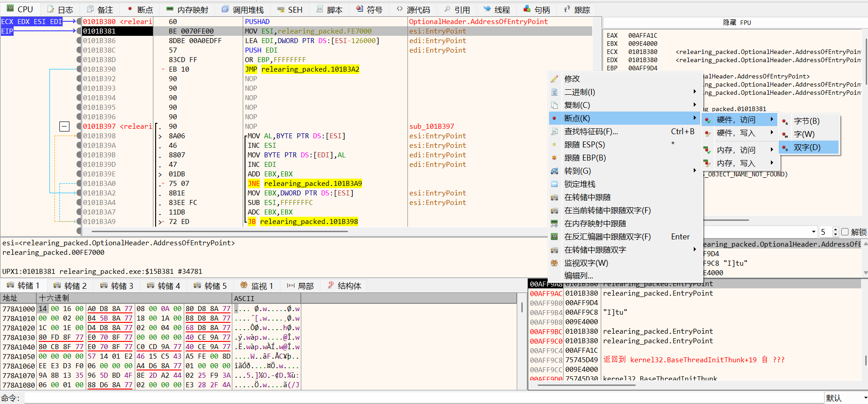Open the 内存映射 memory map tab icon
This screenshot has width=868, height=404.
[x=170, y=10]
